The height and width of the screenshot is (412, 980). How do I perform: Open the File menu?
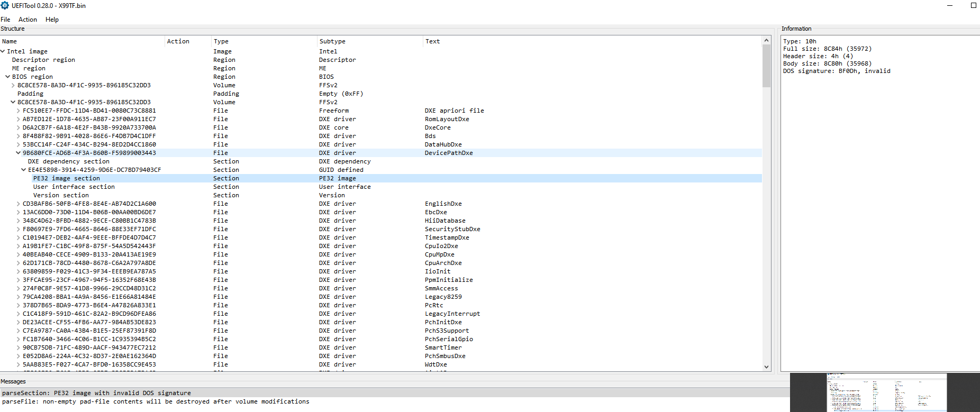point(5,20)
